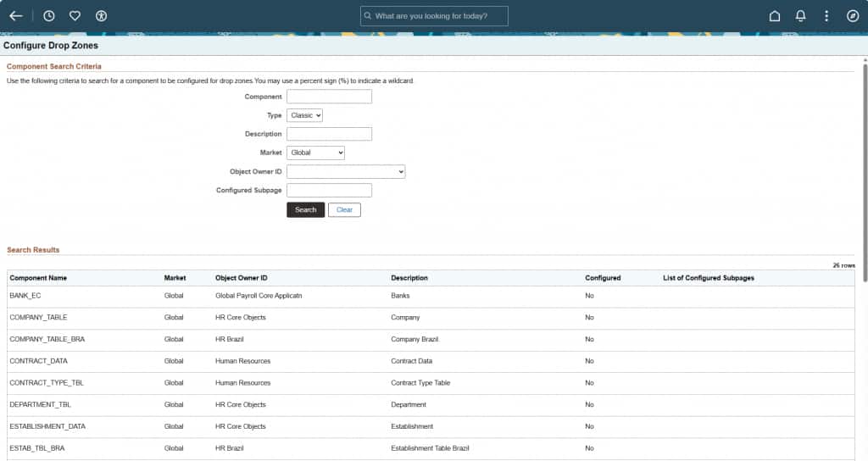Select the DEPARTMENT_TBL component
The image size is (868, 461).
point(41,404)
